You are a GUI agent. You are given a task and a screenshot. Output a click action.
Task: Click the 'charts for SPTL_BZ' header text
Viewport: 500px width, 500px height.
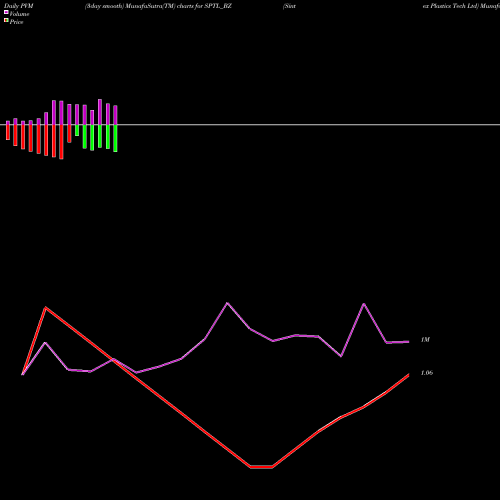(204, 6)
